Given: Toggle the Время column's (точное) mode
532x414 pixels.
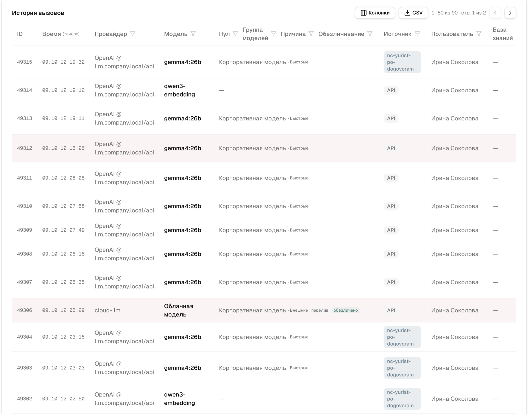Looking at the screenshot, I should (x=71, y=34).
